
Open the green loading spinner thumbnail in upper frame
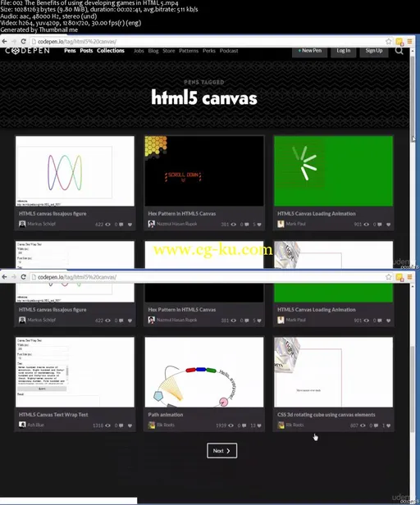click(333, 171)
